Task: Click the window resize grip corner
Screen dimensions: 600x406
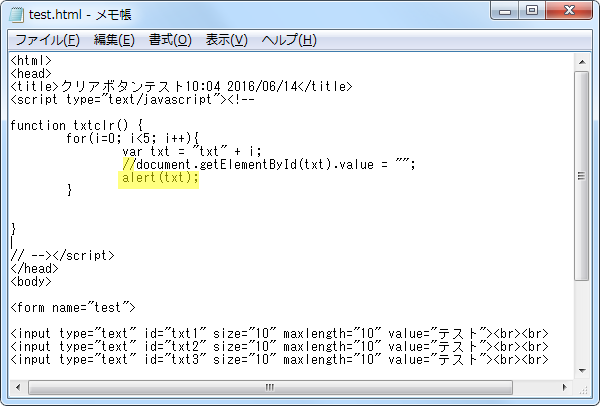Action: pyautogui.click(x=583, y=388)
